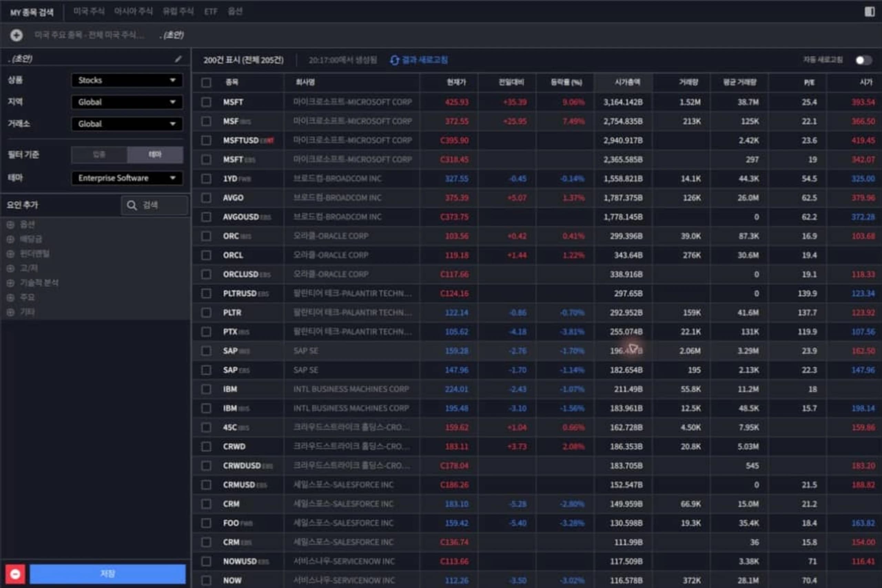
Task: Expand the 고/저 factor group
Action: [11, 269]
